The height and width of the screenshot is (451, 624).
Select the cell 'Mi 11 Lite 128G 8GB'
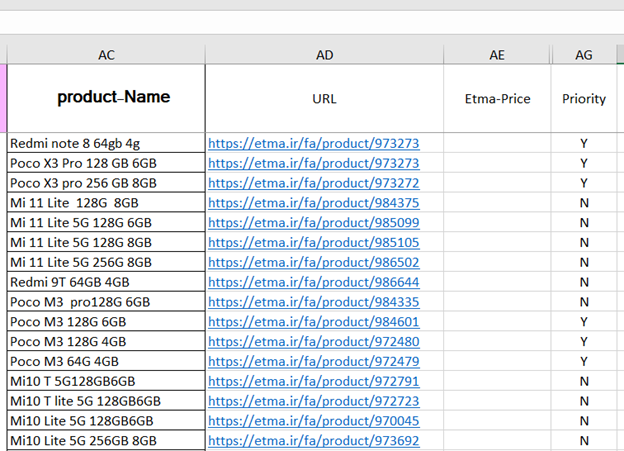[106, 203]
